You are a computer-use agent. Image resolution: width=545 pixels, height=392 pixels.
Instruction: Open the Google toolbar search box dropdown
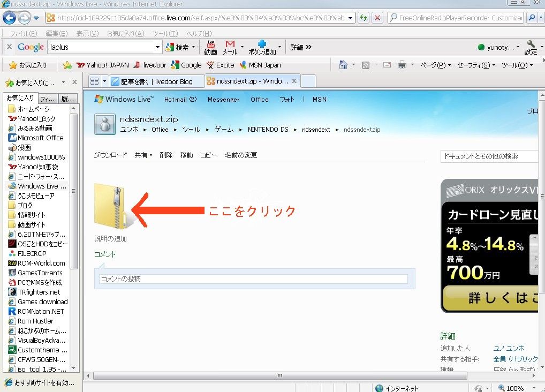[x=157, y=47]
